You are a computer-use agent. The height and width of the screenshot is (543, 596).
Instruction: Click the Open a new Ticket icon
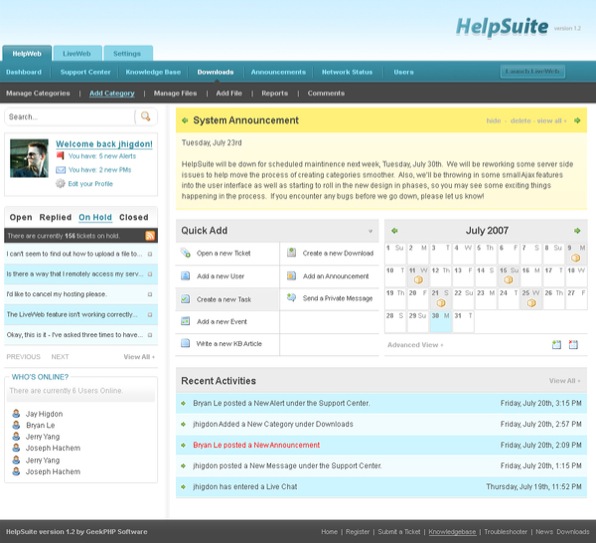pyautogui.click(x=185, y=253)
